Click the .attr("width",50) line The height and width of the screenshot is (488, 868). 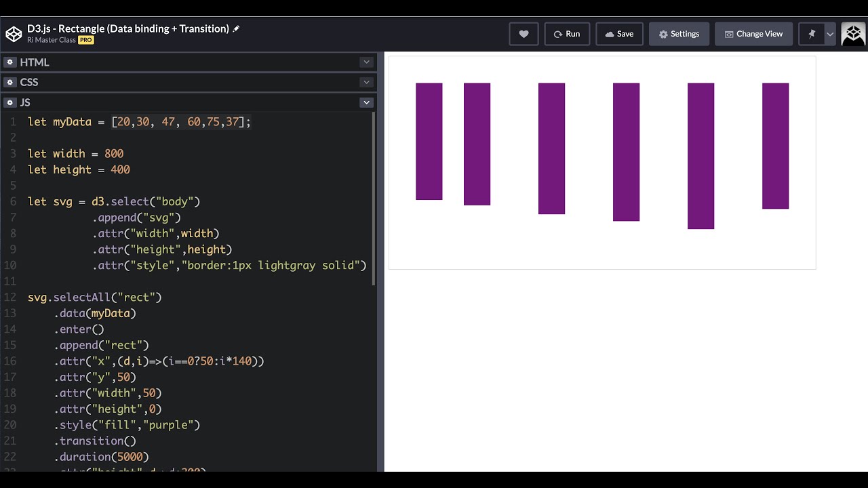point(107,393)
